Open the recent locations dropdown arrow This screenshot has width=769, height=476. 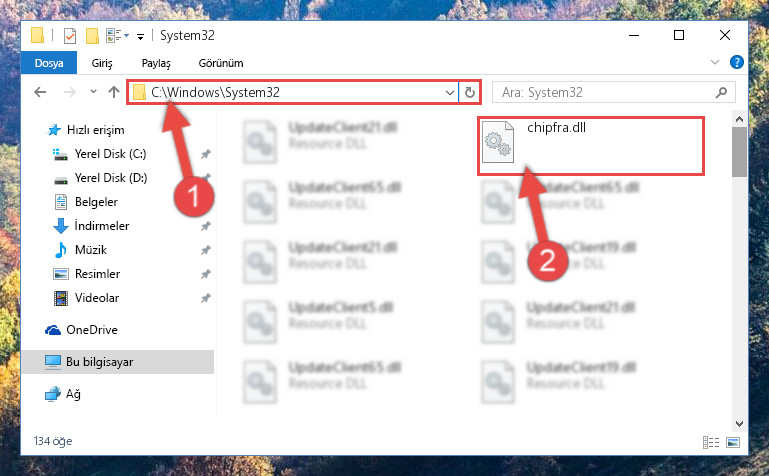coord(93,92)
